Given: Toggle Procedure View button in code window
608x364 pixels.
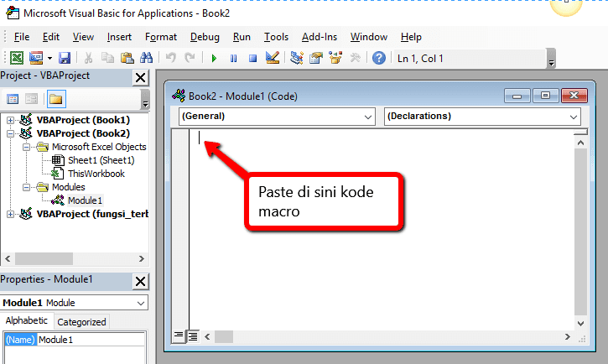Looking at the screenshot, I should tap(179, 336).
